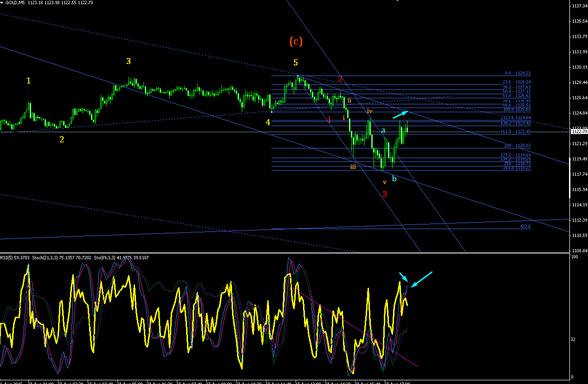Click Fibonacci level 23.6 - 1128.24
This screenshot has height=384, width=588.
pos(517,82)
